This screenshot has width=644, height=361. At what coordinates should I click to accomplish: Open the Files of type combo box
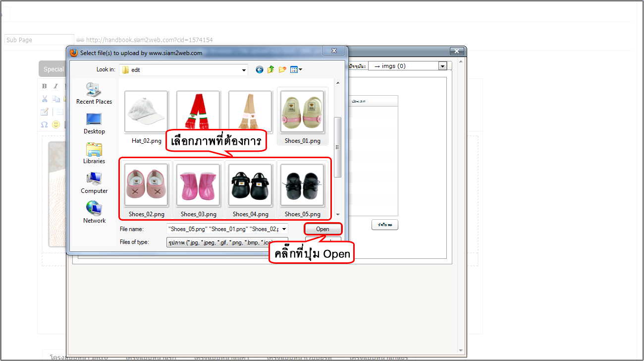[227, 242]
